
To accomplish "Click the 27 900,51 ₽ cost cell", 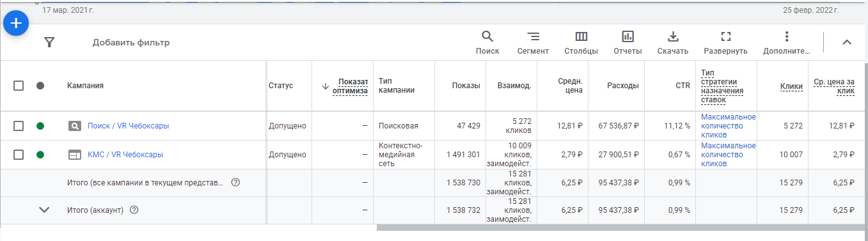I will [x=619, y=155].
